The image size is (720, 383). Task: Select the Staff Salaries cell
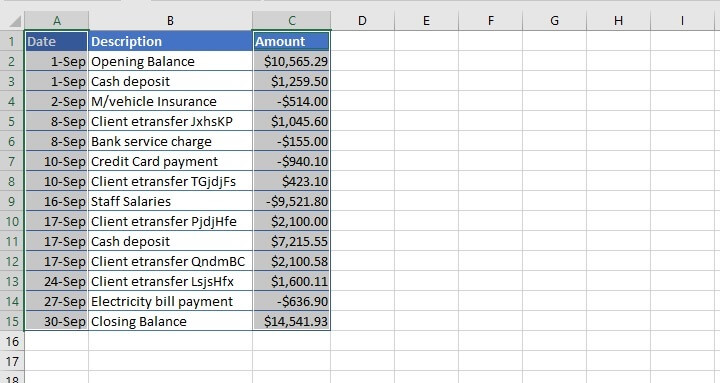(170, 202)
